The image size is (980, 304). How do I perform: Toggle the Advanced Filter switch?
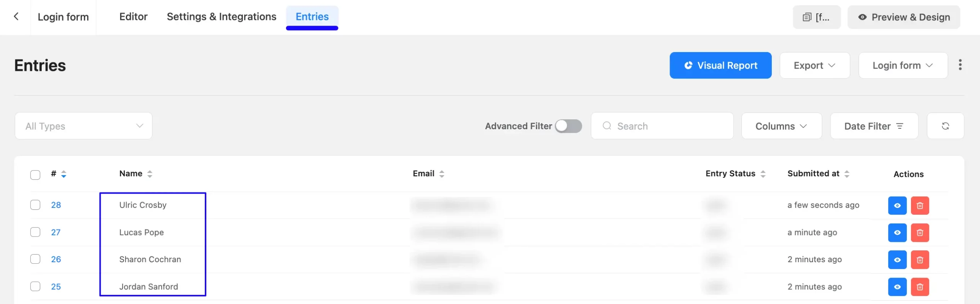click(x=568, y=126)
